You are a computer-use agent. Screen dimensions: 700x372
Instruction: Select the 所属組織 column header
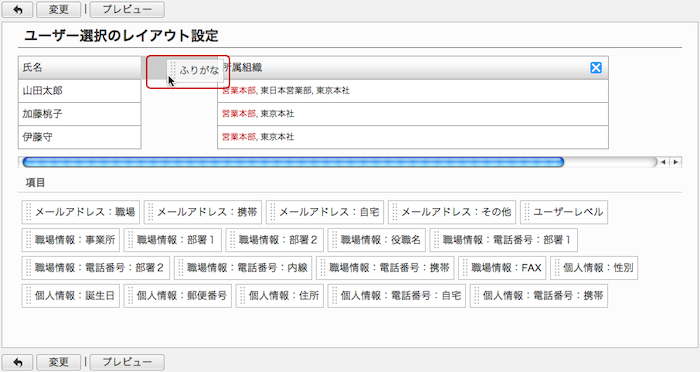[x=412, y=68]
